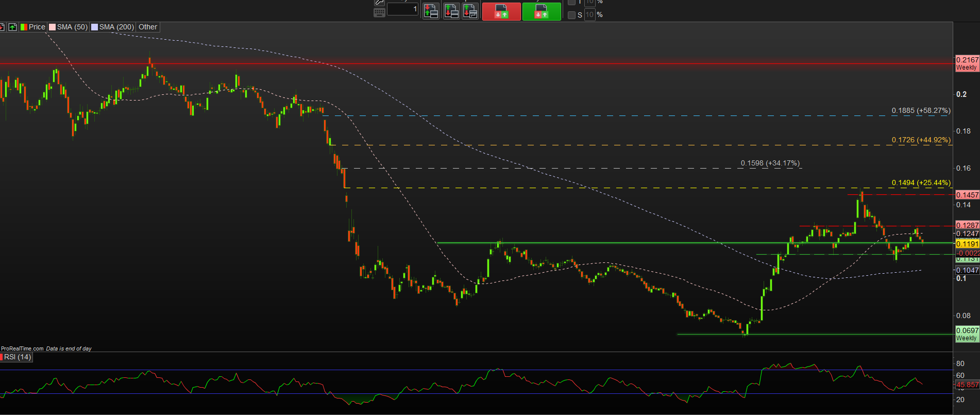Click the green 0.0697 Weekly support label
This screenshot has width=980, height=415.
point(967,334)
